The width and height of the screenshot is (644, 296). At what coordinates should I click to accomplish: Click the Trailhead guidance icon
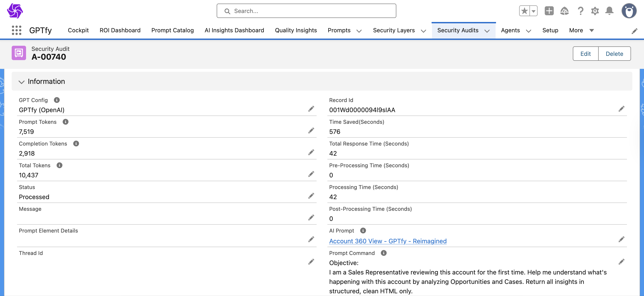(564, 11)
